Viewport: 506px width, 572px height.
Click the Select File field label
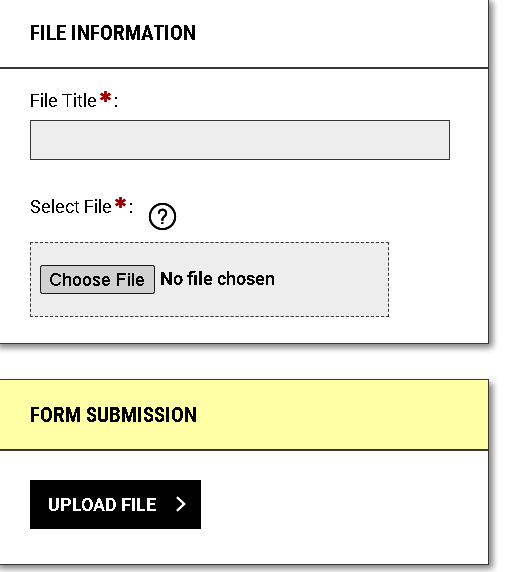pos(71,207)
